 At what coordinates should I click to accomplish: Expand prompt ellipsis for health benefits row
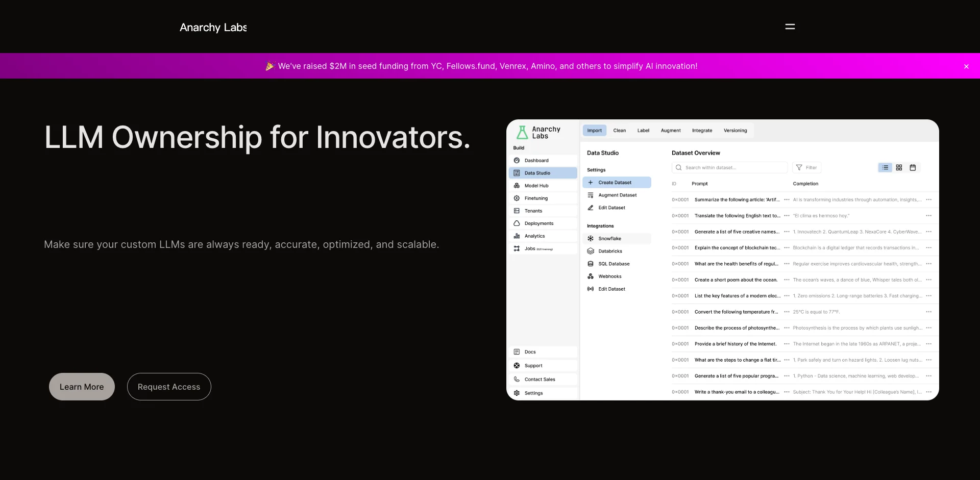(787, 264)
